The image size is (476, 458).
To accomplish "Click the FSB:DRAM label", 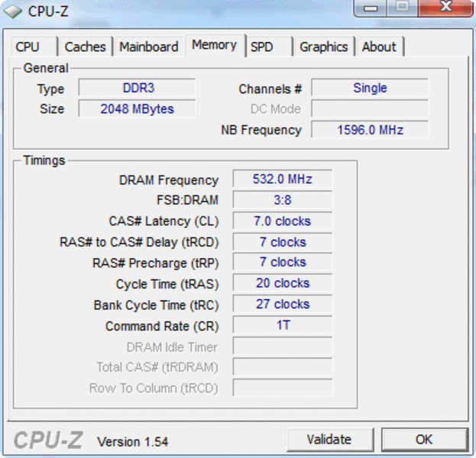I will (187, 200).
